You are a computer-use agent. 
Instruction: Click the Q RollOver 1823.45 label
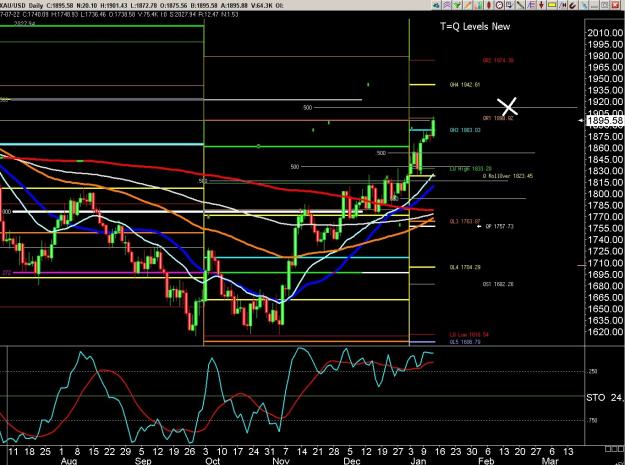point(508,176)
